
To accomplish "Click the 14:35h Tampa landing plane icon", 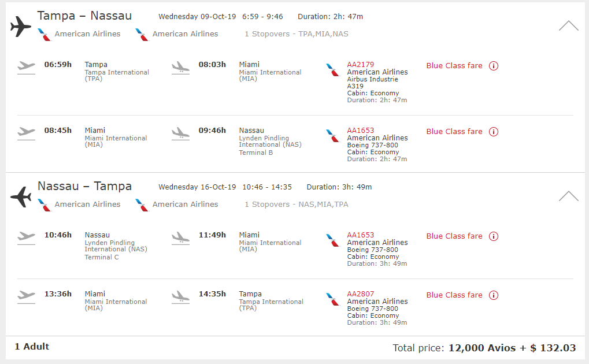I will [181, 297].
